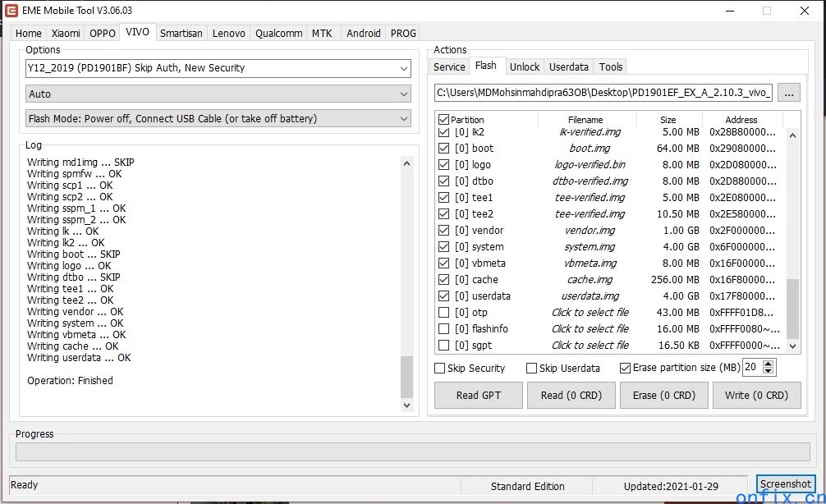The width and height of the screenshot is (826, 504).
Task: Toggle the Skip Userdata checkbox
Action: coord(532,369)
